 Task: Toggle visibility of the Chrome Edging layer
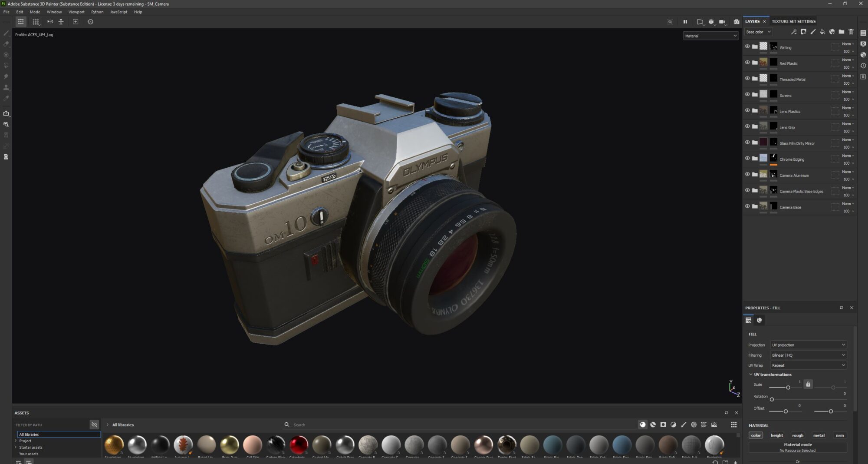[747, 158]
